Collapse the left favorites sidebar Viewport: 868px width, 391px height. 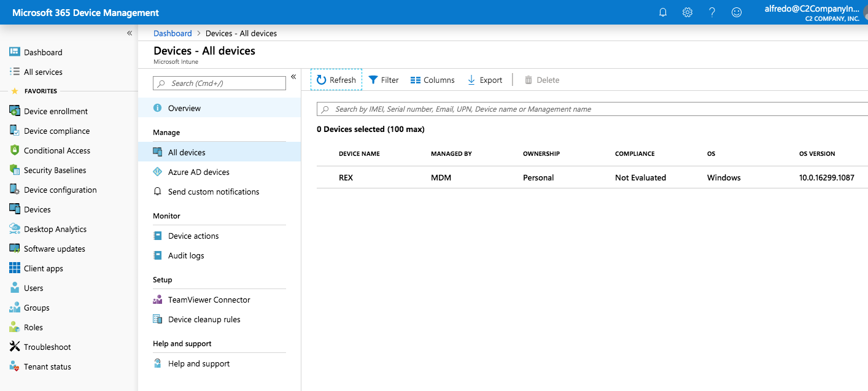click(x=130, y=33)
